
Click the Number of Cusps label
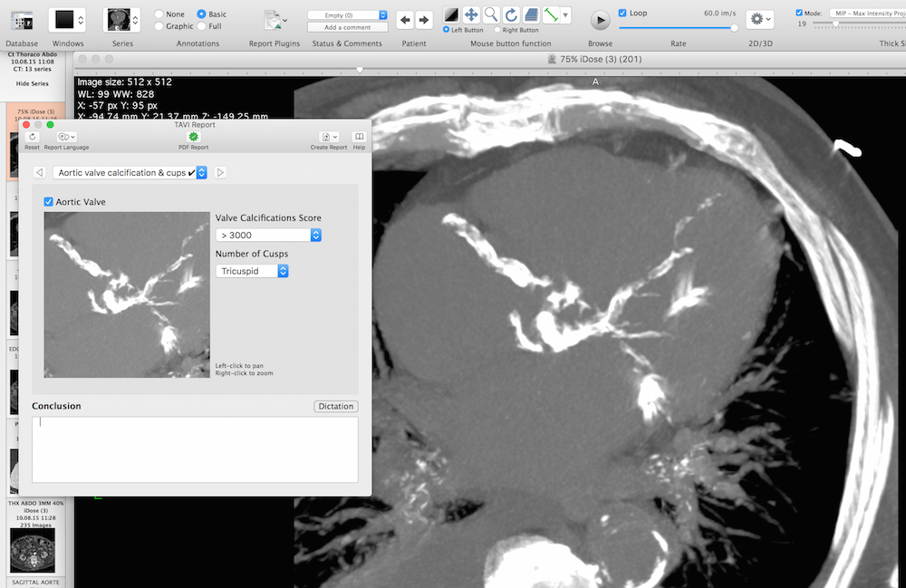[251, 254]
